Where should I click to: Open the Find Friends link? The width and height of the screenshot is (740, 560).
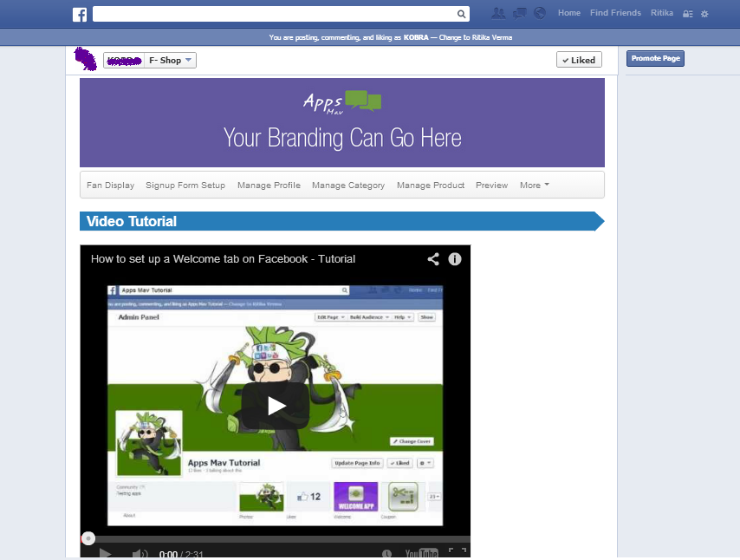coord(615,13)
